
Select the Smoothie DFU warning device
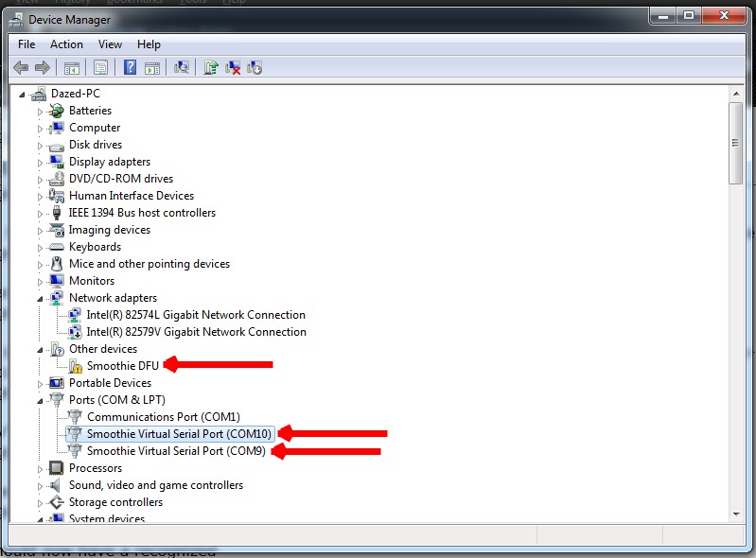[x=122, y=366]
